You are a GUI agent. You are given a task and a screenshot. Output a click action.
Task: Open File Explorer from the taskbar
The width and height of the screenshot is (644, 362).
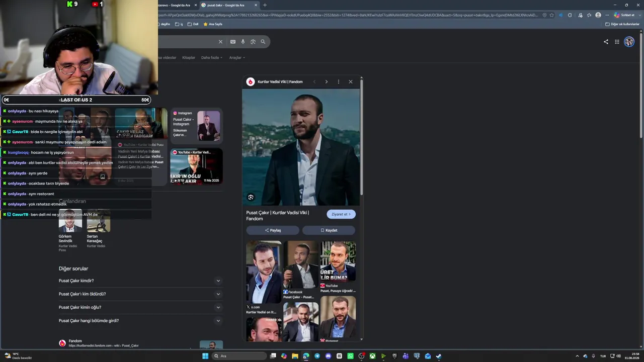(x=295, y=356)
